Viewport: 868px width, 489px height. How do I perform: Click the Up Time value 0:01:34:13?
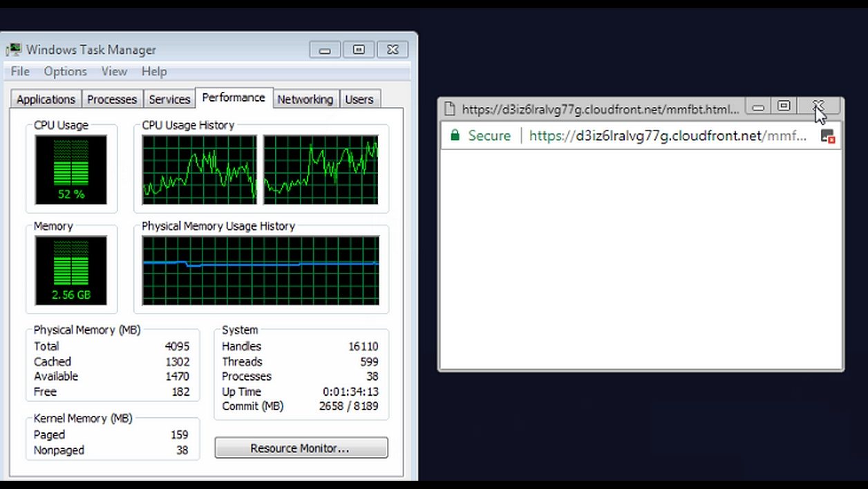[350, 392]
